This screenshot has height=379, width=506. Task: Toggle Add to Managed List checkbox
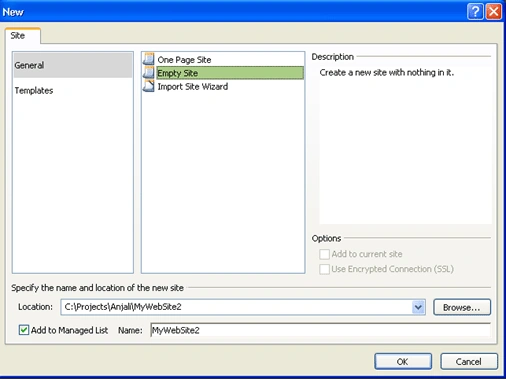click(24, 330)
